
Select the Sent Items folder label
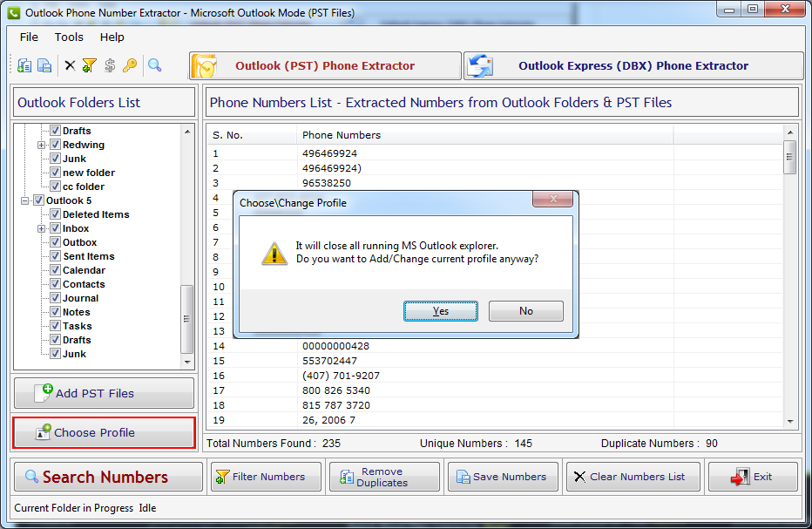tap(89, 256)
